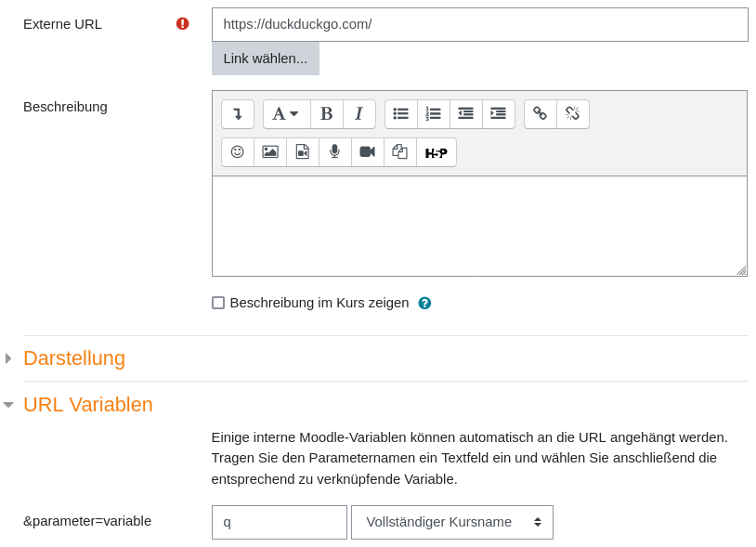The width and height of the screenshot is (756, 547).
Task: Click the indent icon
Action: click(499, 114)
